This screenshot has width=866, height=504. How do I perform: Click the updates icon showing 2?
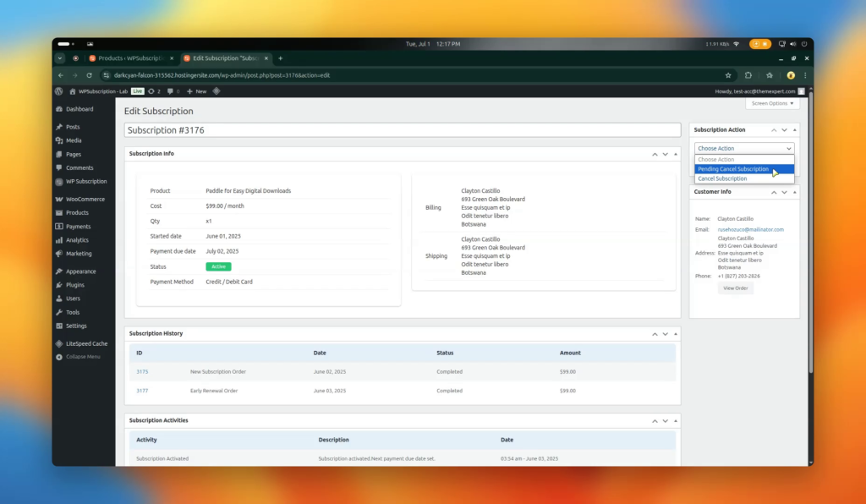[x=151, y=91]
